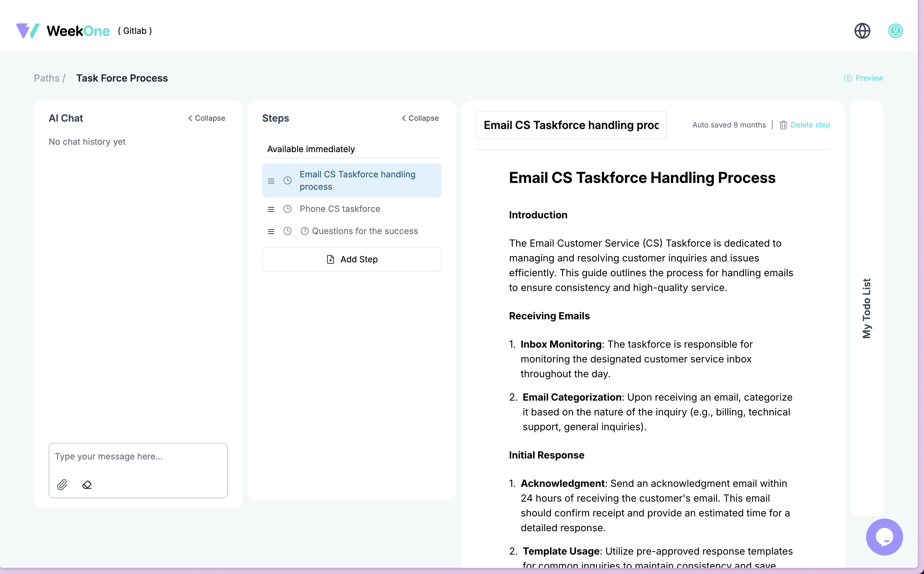Go to Paths breadcrumb link
The width and height of the screenshot is (924, 574).
pyautogui.click(x=47, y=78)
